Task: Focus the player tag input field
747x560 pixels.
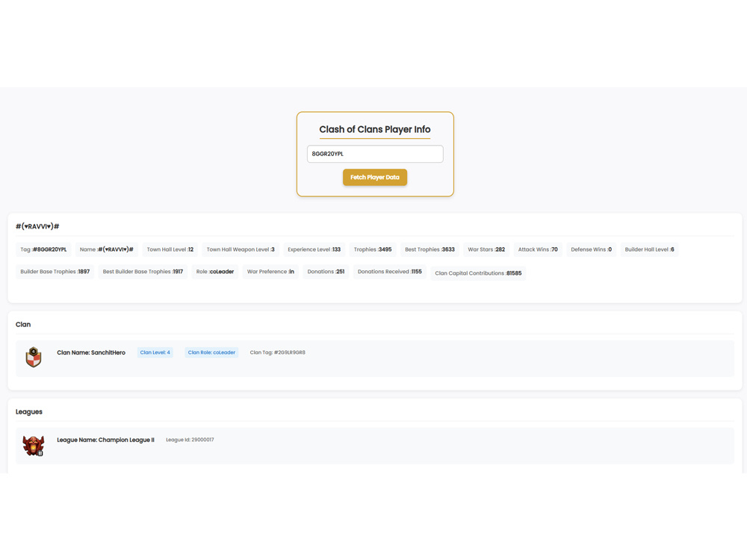Action: click(x=375, y=154)
